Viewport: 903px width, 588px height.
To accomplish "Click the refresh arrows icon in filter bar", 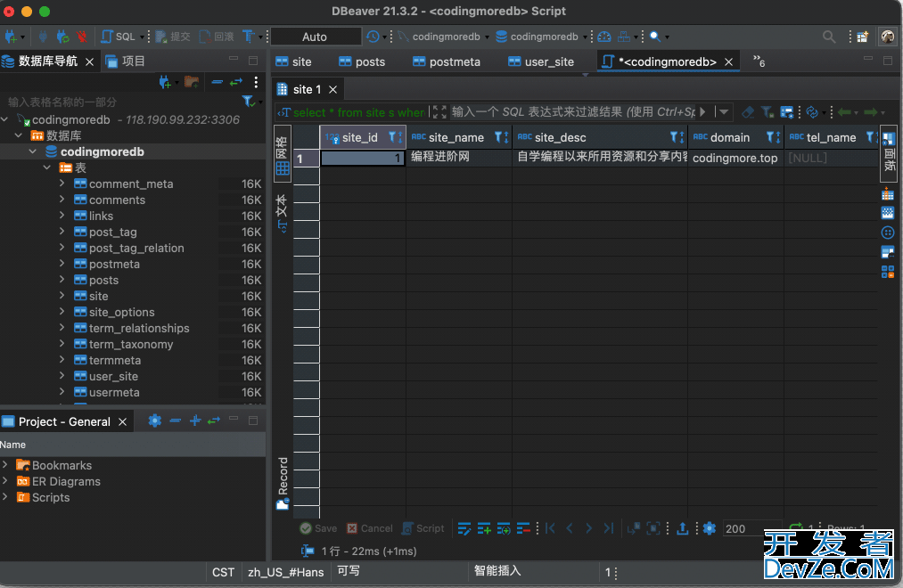I will pos(812,112).
